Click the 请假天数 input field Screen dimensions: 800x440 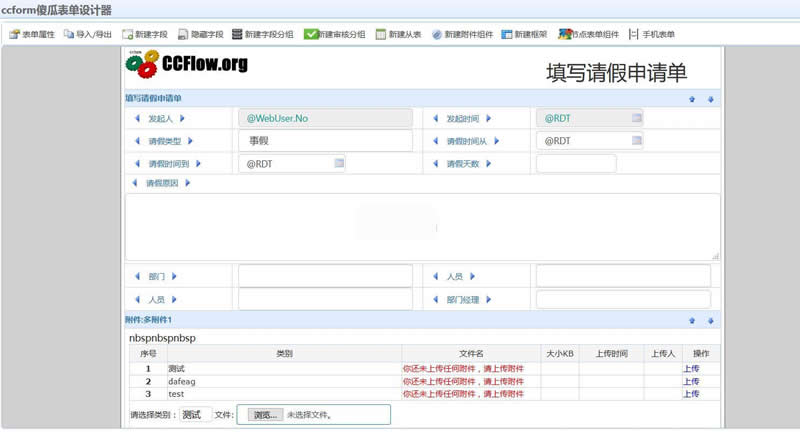pyautogui.click(x=576, y=163)
